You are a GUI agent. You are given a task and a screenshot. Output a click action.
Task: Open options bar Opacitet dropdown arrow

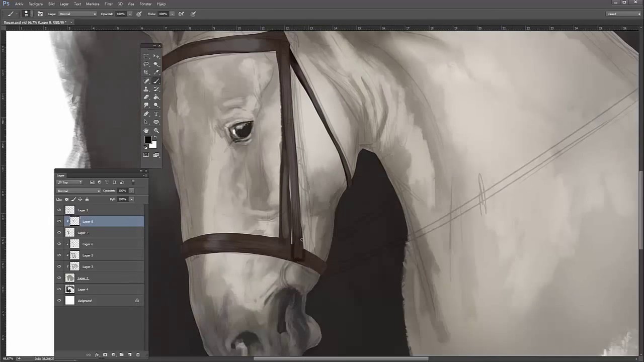pyautogui.click(x=130, y=14)
